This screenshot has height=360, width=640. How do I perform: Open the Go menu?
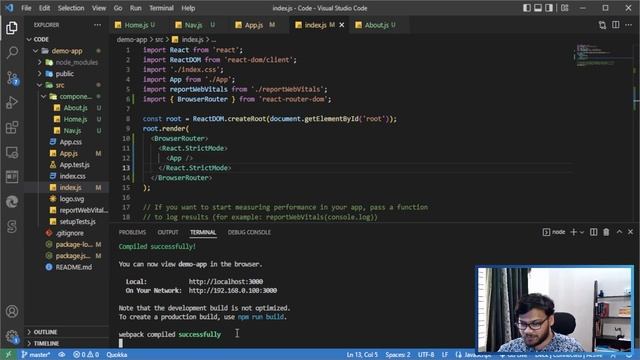[x=118, y=8]
